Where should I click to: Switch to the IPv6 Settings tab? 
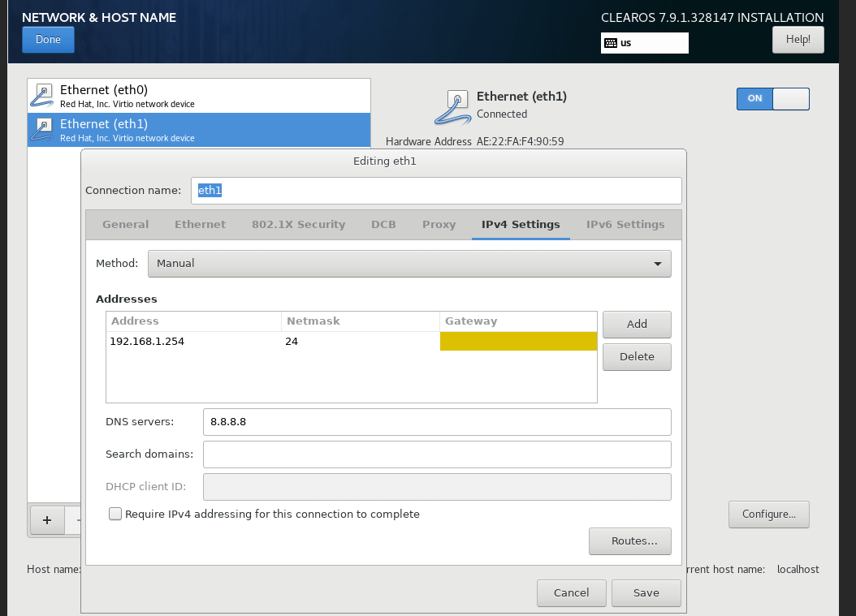625,224
